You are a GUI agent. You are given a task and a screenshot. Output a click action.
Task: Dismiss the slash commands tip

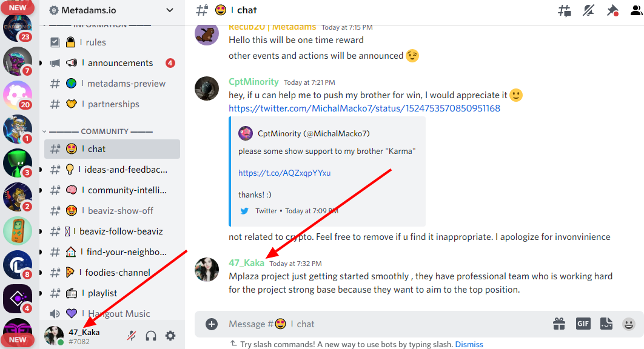[469, 344]
